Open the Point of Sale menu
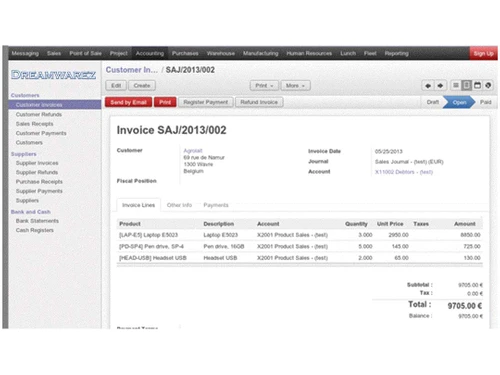Viewport: 500px width, 375px height. (x=85, y=53)
